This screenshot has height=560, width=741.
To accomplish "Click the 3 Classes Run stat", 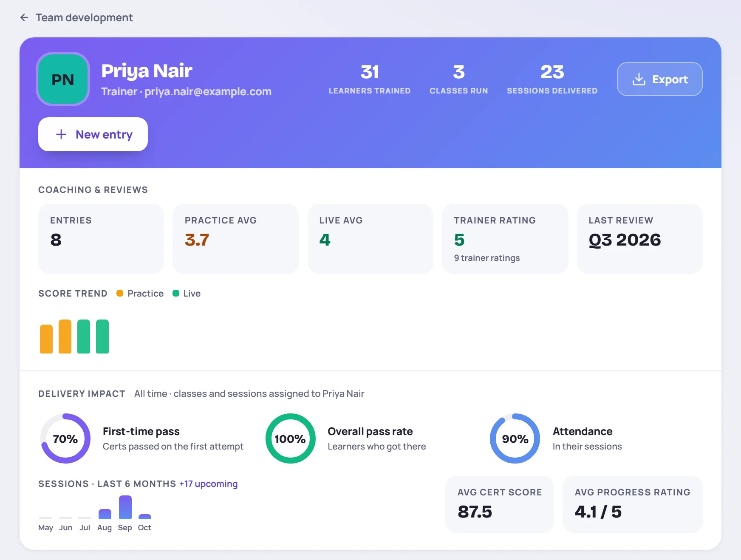I will tap(458, 79).
